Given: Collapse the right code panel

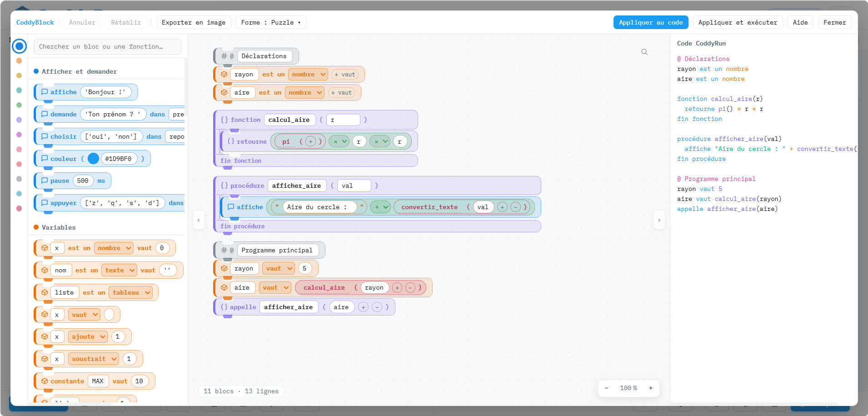Looking at the screenshot, I should tap(659, 221).
